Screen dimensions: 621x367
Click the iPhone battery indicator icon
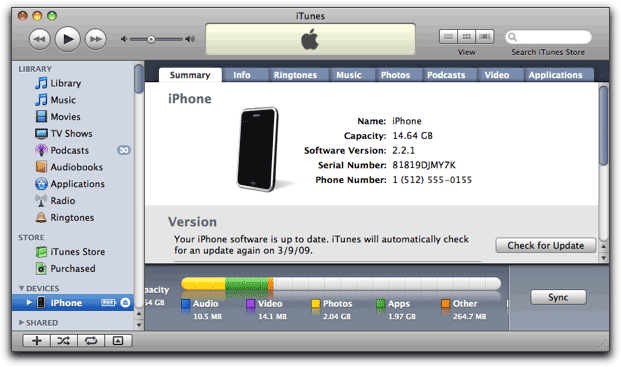click(x=108, y=303)
